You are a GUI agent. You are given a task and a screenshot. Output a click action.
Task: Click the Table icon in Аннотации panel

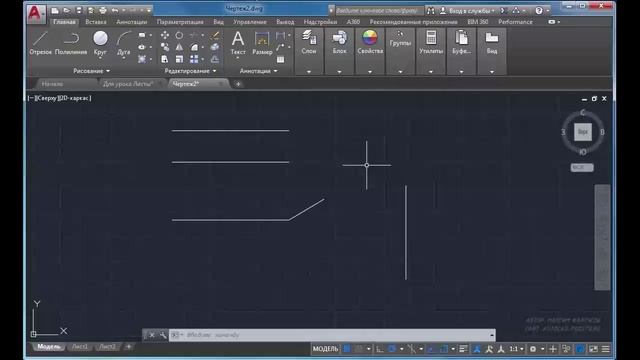280,60
